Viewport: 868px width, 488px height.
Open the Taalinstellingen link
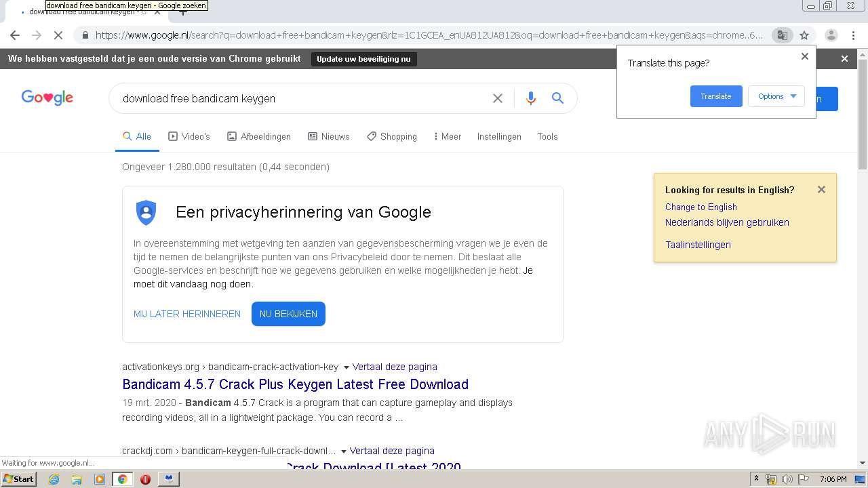tap(698, 245)
